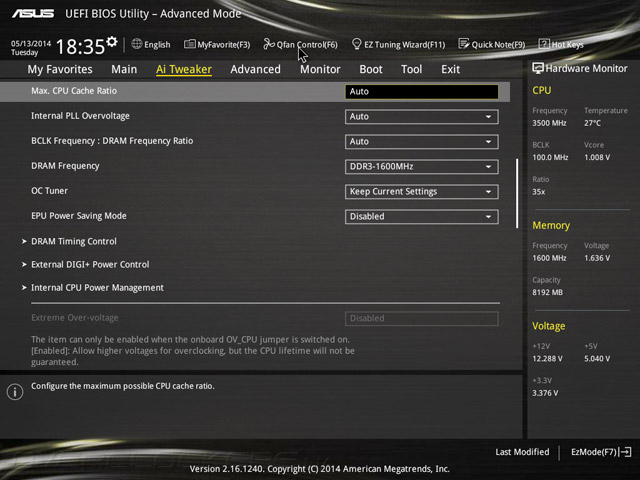Expand Internal CPU Power Management submenu

93,288
